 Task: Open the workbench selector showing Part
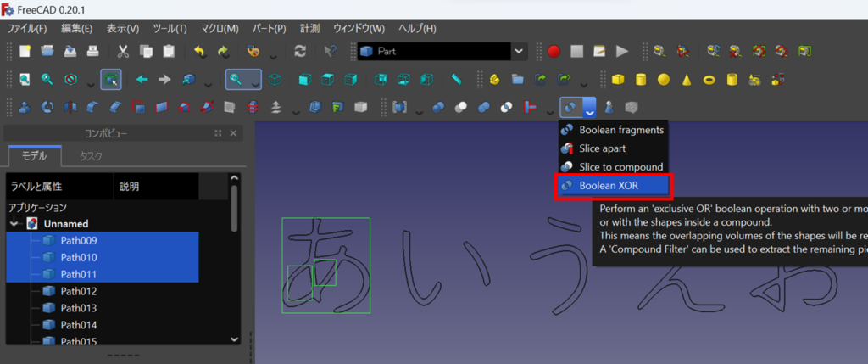441,52
